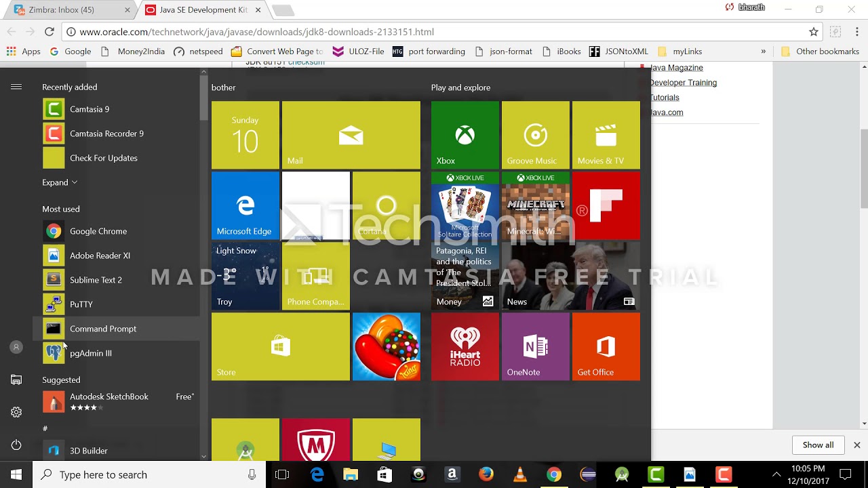Open the Sunday 10 calendar tile
Screen dimensions: 868x488
click(245, 135)
